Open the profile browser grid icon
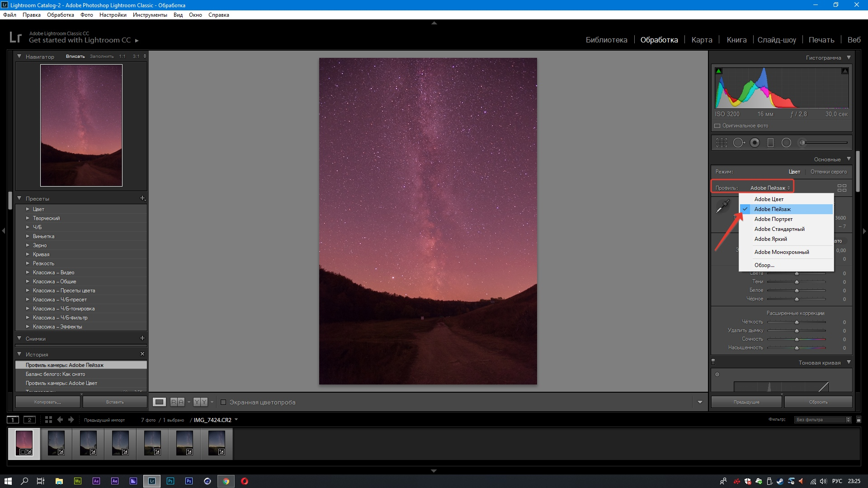 coord(842,188)
